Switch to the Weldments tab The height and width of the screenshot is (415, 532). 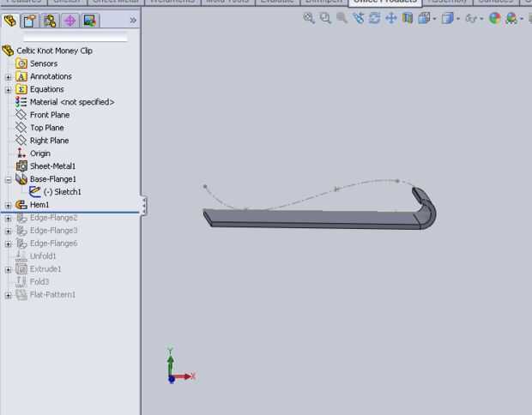(172, 2)
